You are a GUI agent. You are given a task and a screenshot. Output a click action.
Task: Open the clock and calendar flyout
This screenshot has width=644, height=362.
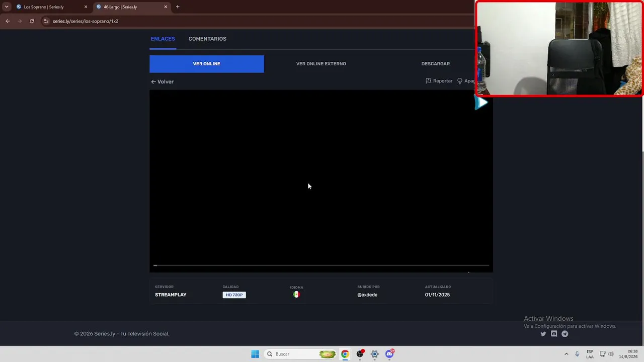pos(628,354)
